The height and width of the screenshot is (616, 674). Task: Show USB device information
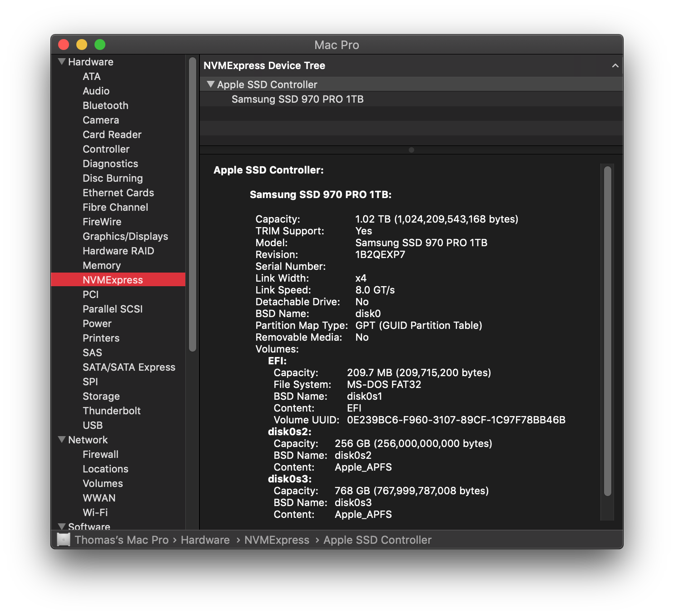coord(93,425)
